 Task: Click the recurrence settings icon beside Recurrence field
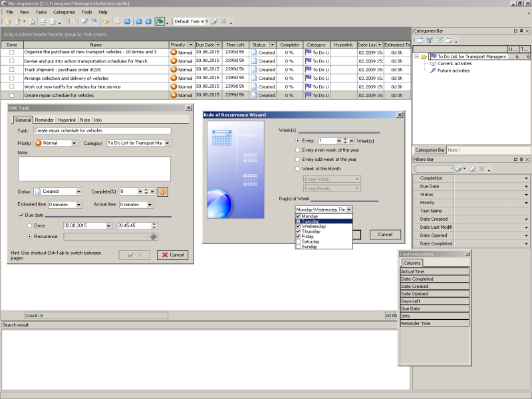pyautogui.click(x=154, y=236)
